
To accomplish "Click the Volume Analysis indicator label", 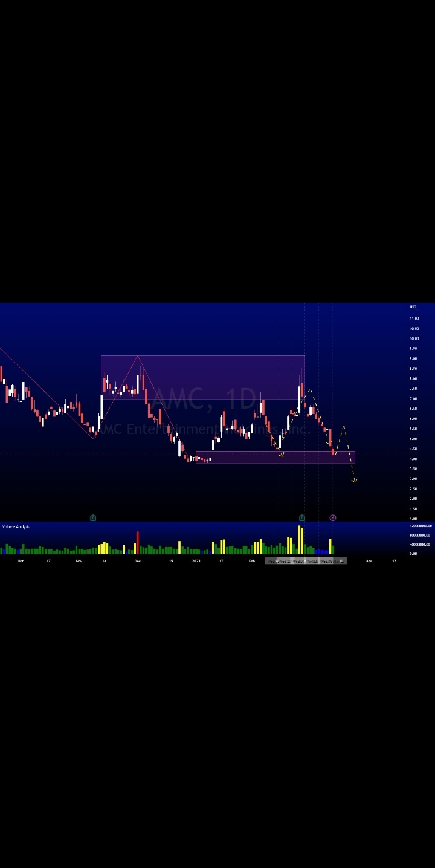I will (x=16, y=527).
